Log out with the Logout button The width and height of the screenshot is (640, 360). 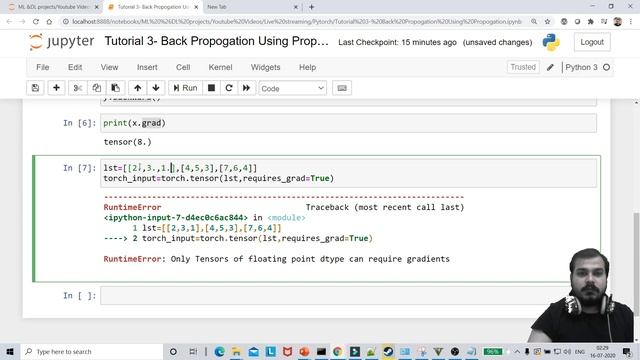click(592, 42)
